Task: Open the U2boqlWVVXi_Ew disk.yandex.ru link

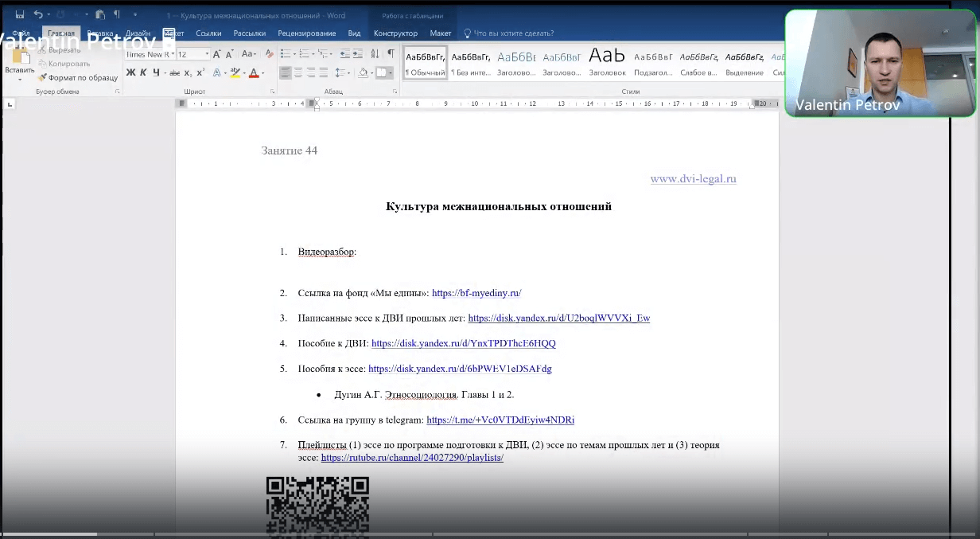Action: [x=559, y=318]
